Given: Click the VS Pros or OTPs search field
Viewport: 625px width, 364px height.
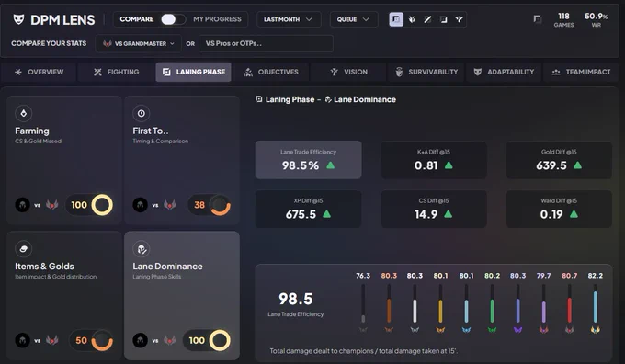Looking at the screenshot, I should pyautogui.click(x=266, y=43).
